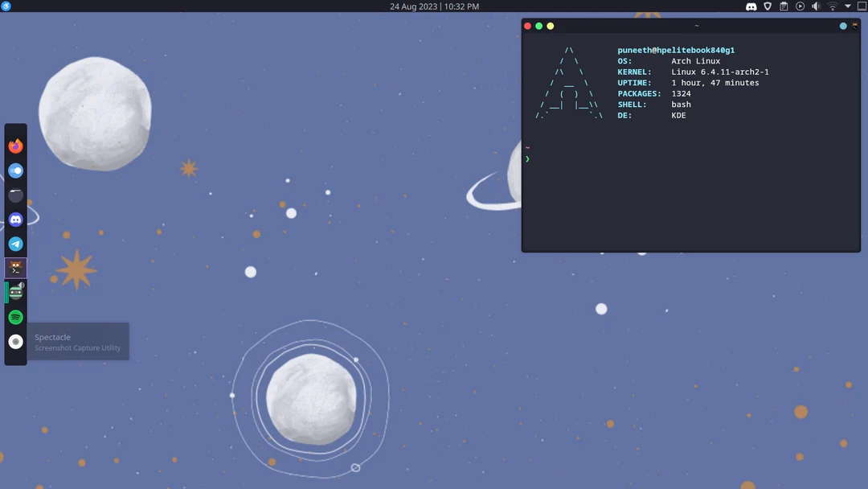The image size is (868, 489).
Task: Click the Discord icon in the system tray
Action: click(x=751, y=6)
